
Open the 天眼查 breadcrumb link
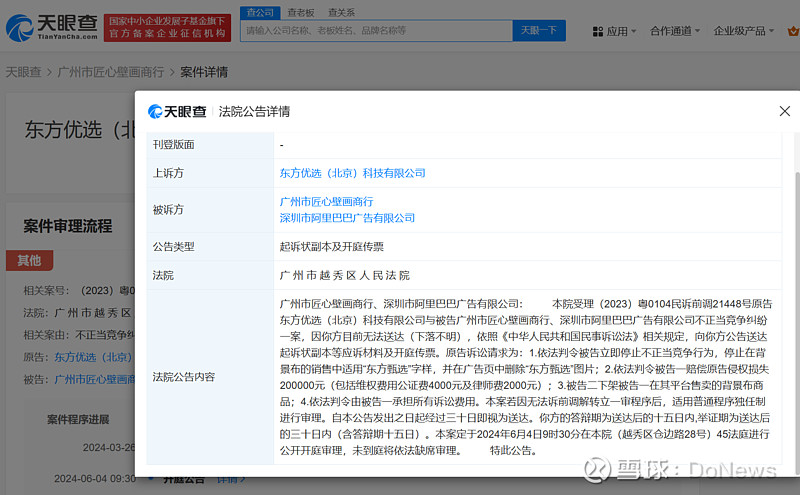click(23, 72)
